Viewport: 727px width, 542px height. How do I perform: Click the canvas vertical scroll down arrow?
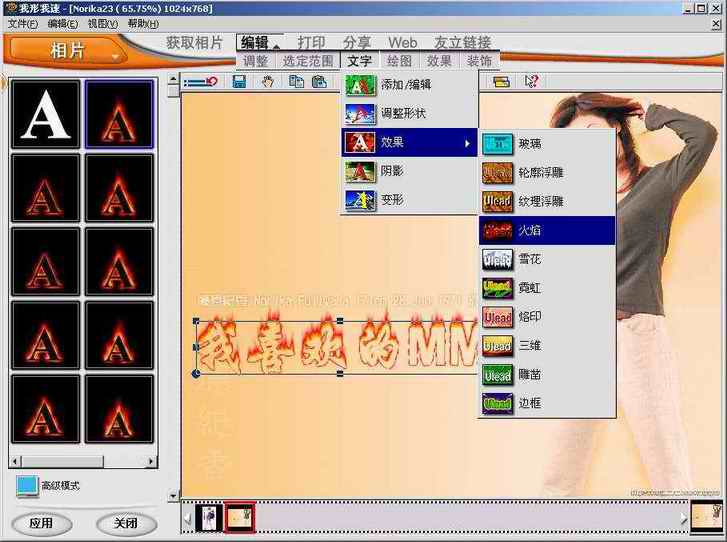click(173, 496)
